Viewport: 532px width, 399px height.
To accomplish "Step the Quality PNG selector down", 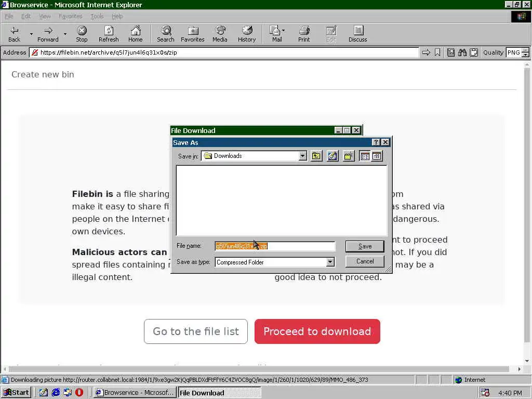I will [526, 55].
